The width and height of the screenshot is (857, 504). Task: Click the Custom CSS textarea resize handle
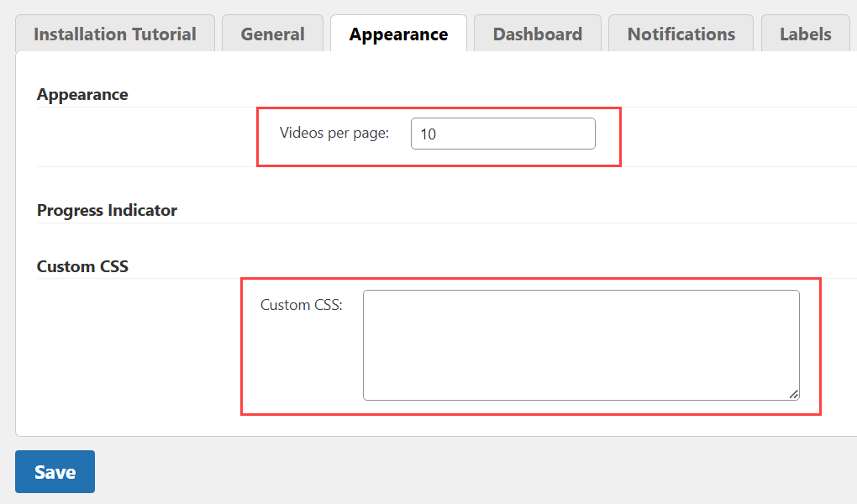(x=794, y=394)
